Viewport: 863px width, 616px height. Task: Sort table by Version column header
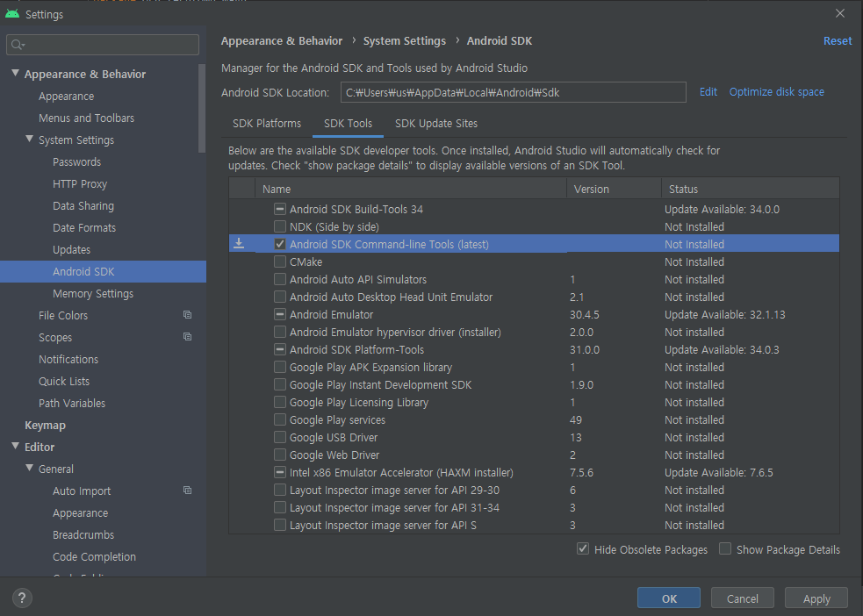[614, 189]
